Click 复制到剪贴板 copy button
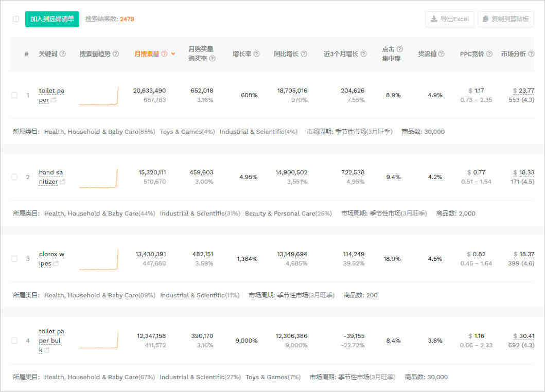545x392 pixels. pos(505,19)
